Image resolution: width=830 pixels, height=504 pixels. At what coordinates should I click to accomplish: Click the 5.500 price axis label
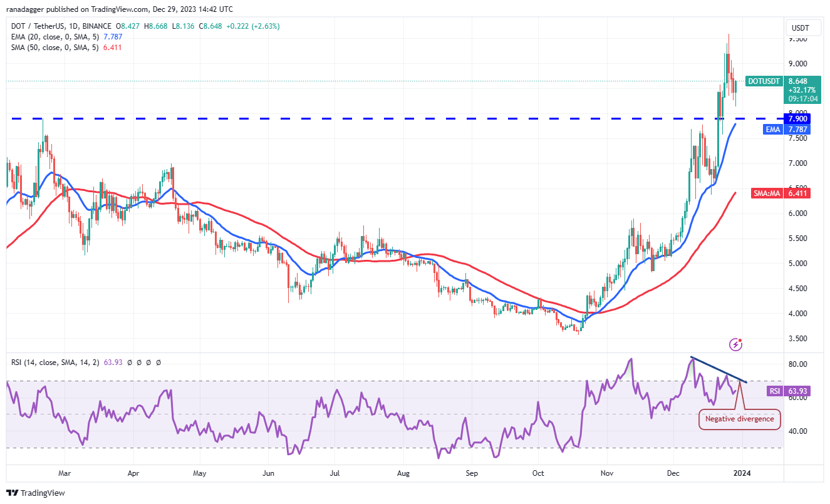click(x=798, y=239)
